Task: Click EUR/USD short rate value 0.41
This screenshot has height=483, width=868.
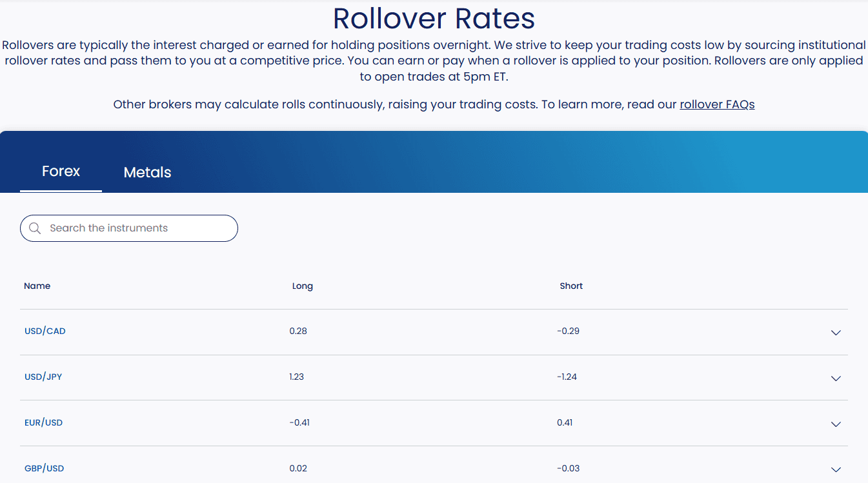Action: [564, 422]
